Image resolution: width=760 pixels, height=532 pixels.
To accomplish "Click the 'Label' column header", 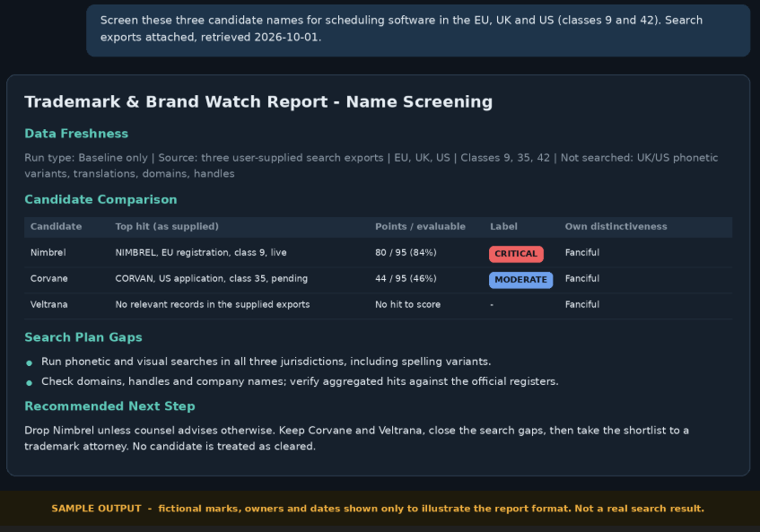I will [x=503, y=226].
